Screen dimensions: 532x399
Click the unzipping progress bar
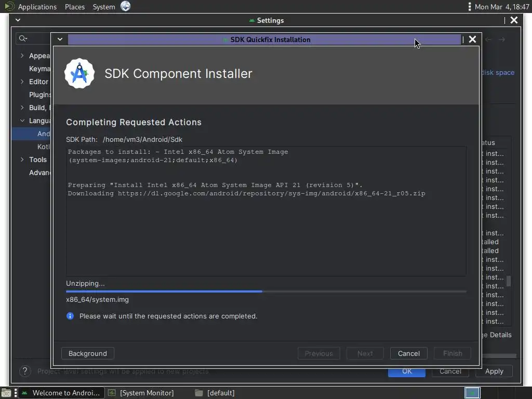[266, 291]
